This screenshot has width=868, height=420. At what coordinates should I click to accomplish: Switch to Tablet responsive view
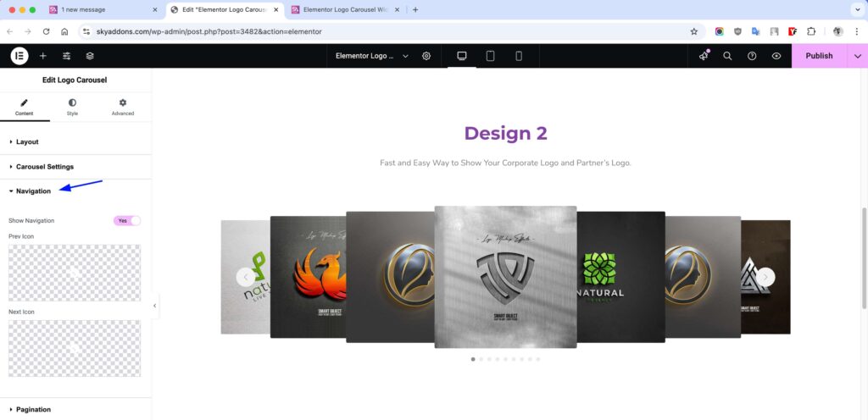pyautogui.click(x=490, y=56)
